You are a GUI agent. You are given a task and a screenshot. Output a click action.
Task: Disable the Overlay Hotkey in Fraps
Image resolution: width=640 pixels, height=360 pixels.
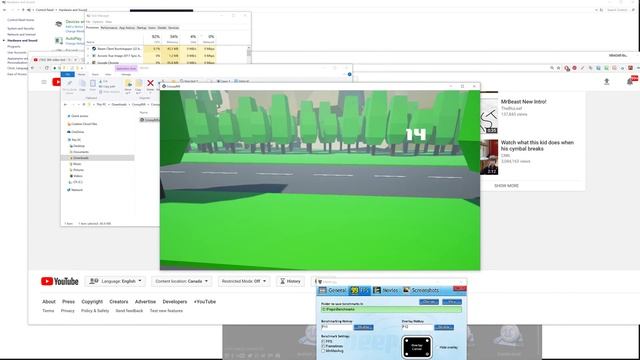[444, 327]
